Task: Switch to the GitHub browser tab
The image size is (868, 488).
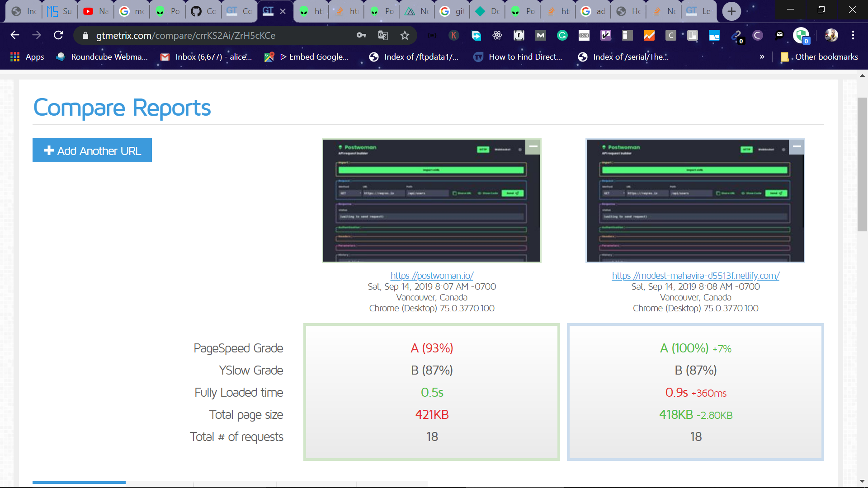Action: click(203, 11)
